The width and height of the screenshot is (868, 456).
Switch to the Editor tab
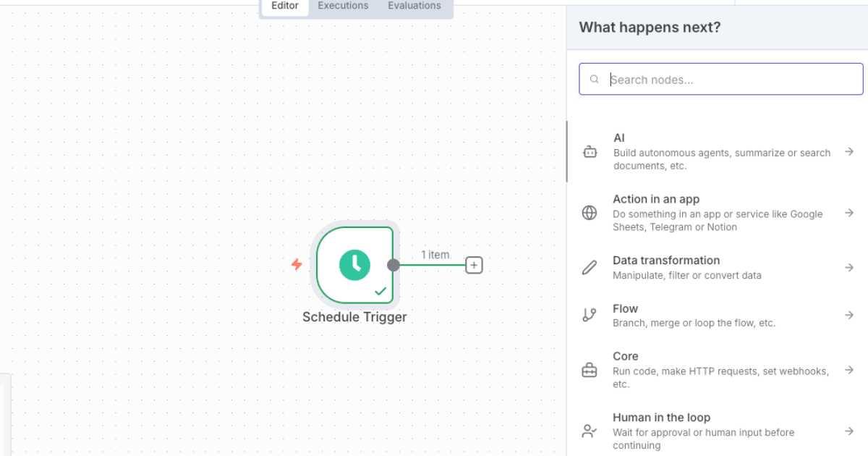click(285, 6)
